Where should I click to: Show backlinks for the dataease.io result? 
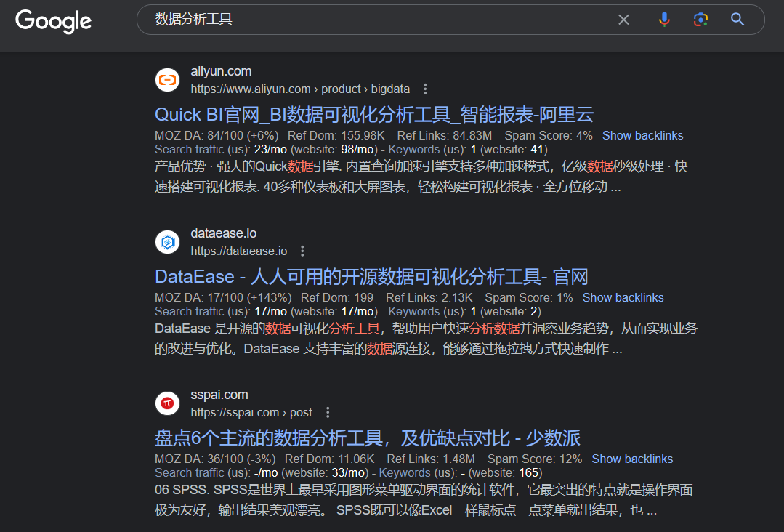point(623,297)
